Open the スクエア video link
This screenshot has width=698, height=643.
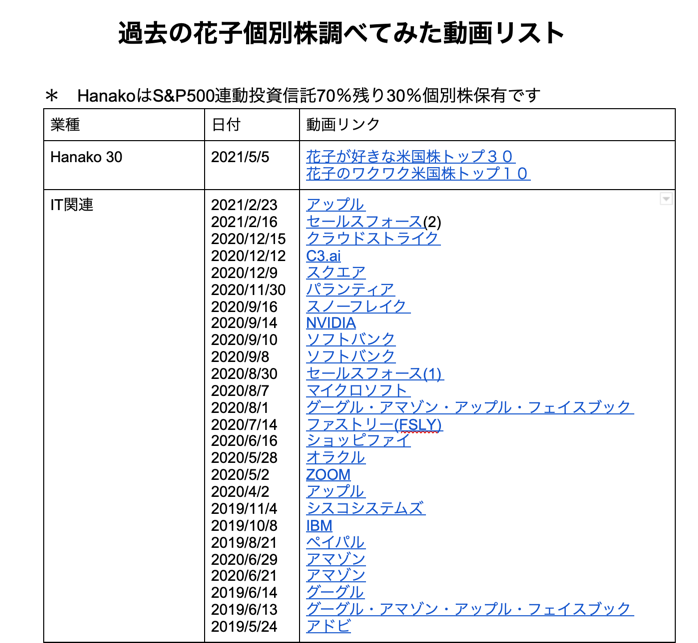(x=336, y=272)
